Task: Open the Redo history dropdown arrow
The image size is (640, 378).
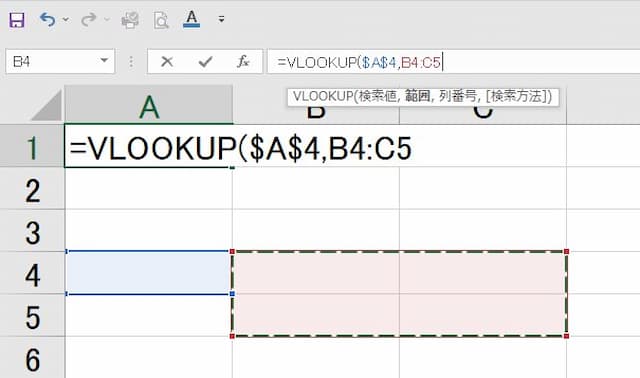Action: click(x=107, y=19)
